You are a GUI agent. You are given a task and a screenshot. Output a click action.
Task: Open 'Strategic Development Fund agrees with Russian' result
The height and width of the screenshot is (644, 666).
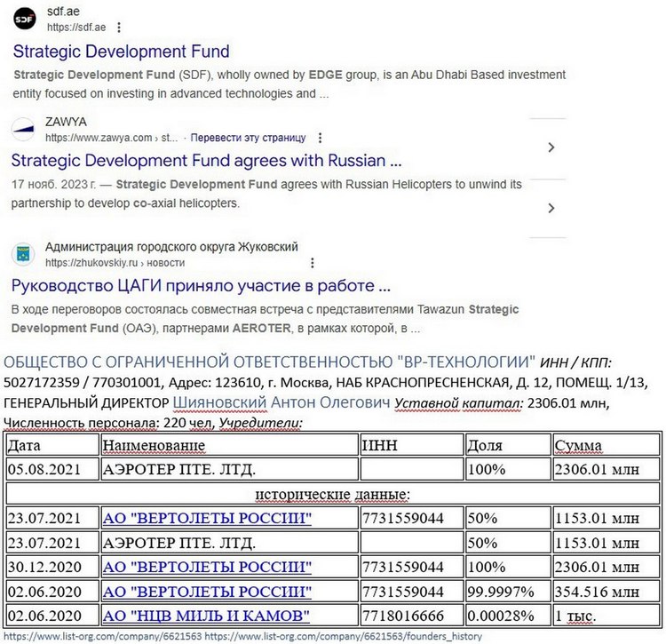[206, 161]
